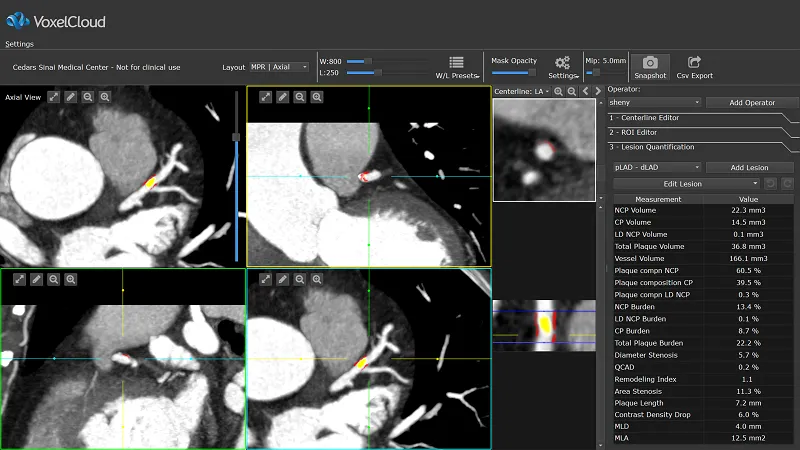Click the Add Lesion button
This screenshot has width=800, height=450.
point(750,168)
